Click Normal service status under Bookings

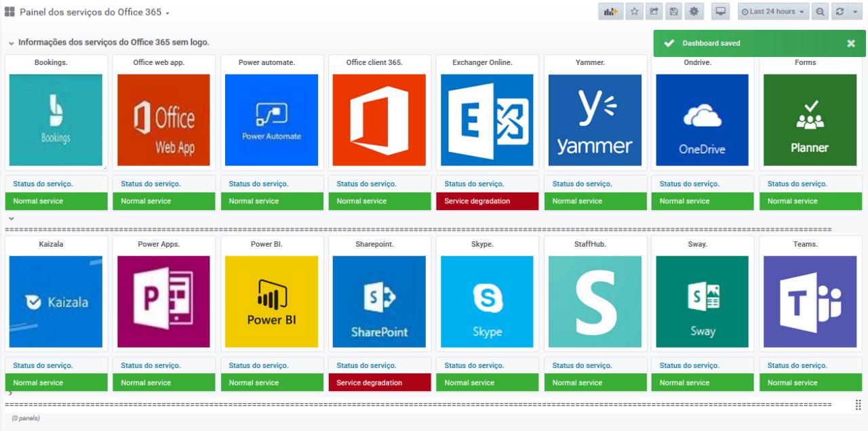(x=56, y=201)
